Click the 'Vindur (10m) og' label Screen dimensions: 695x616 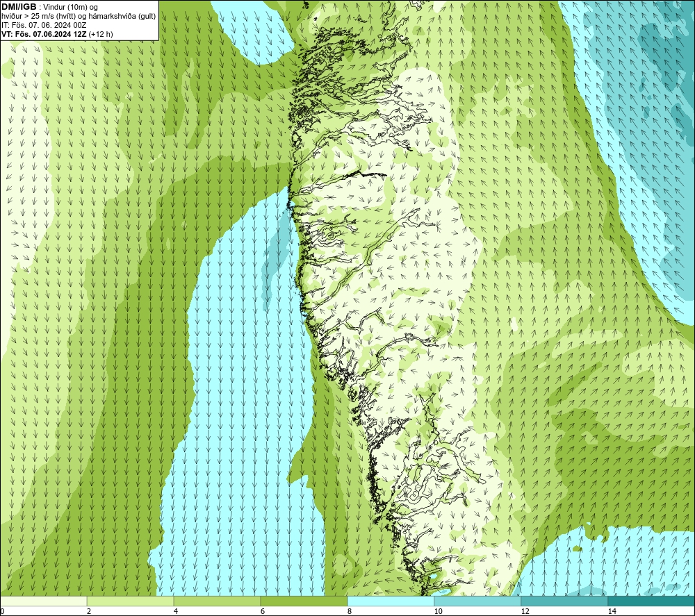pyautogui.click(x=70, y=8)
